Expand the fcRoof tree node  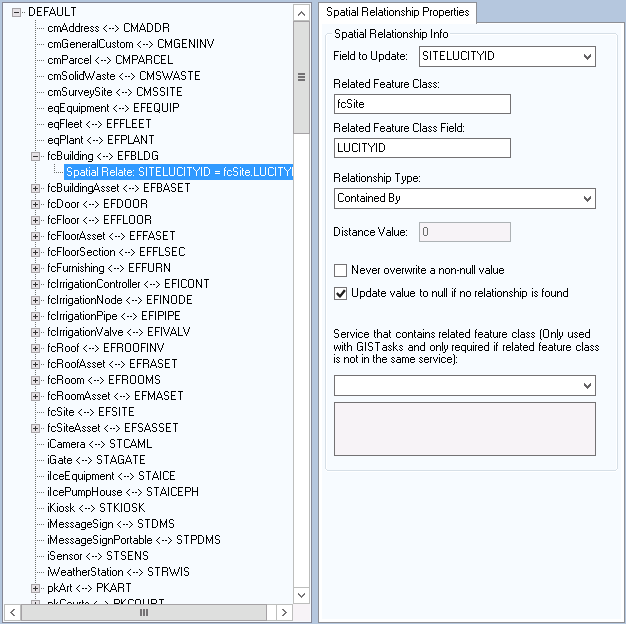tap(37, 348)
